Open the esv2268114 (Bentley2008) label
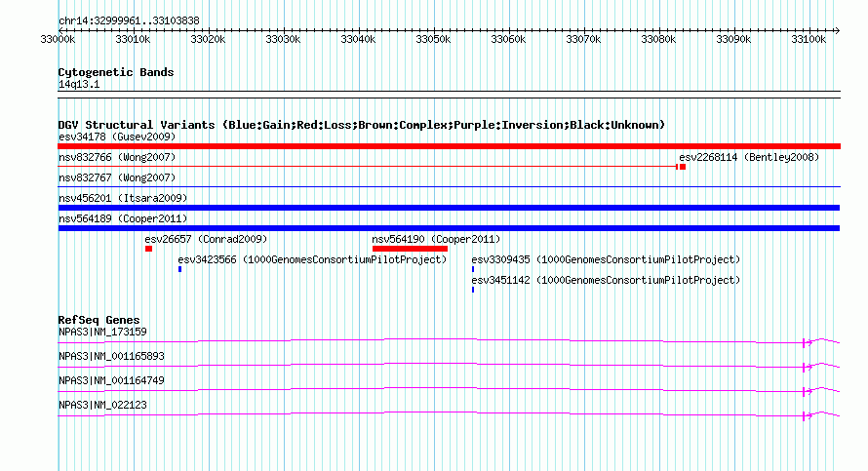 749,157
